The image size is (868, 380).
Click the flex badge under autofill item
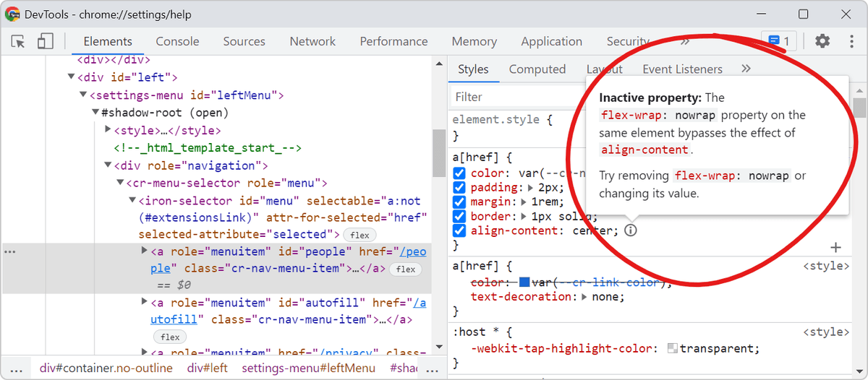pos(170,337)
